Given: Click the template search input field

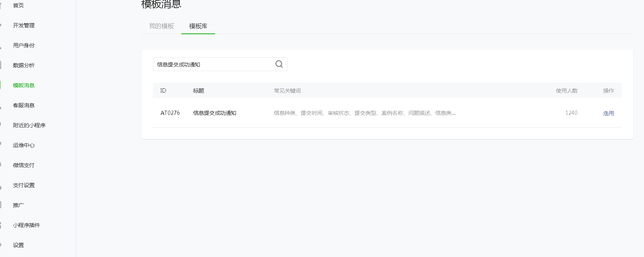Looking at the screenshot, I should pos(213,64).
